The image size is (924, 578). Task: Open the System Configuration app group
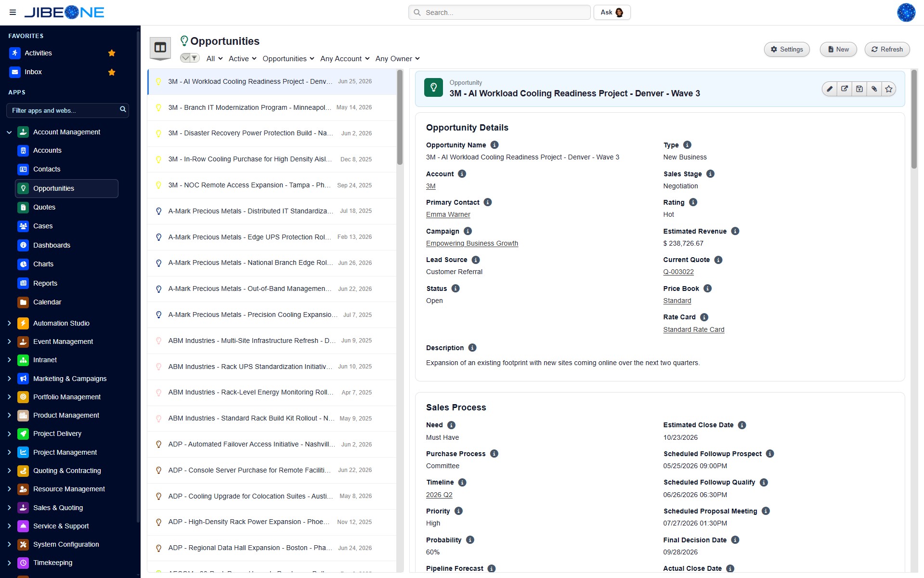click(66, 545)
